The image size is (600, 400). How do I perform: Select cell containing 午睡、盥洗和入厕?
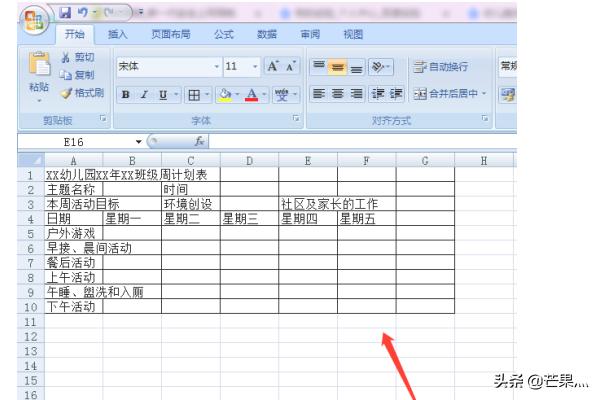coord(74,292)
